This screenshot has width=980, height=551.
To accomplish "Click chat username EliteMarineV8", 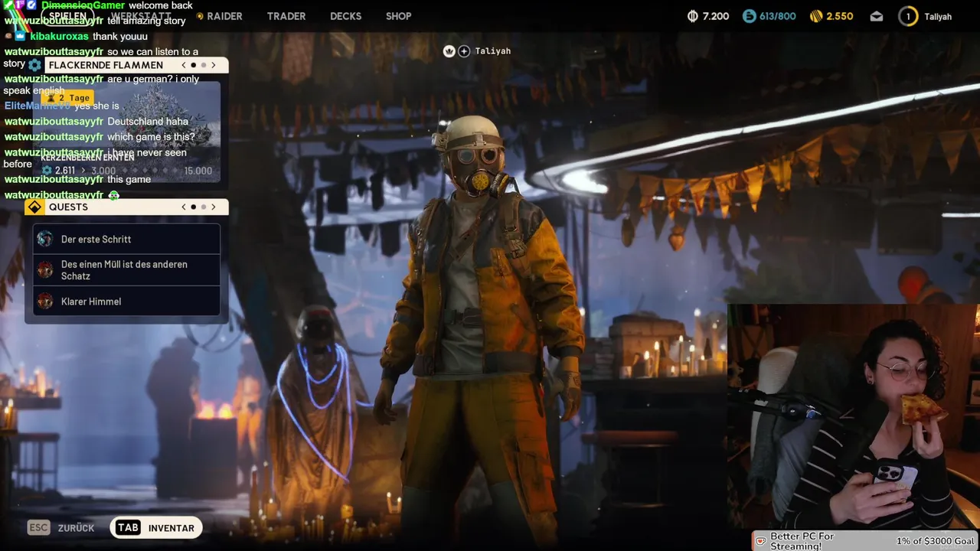I will 38,106.
